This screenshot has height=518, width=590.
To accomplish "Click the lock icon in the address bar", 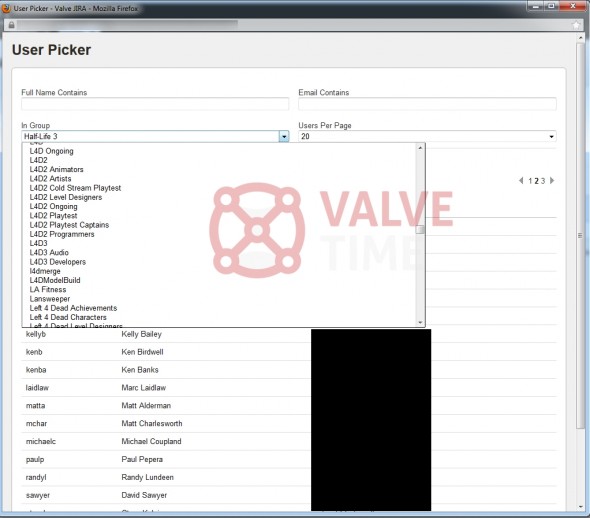I will (11, 25).
